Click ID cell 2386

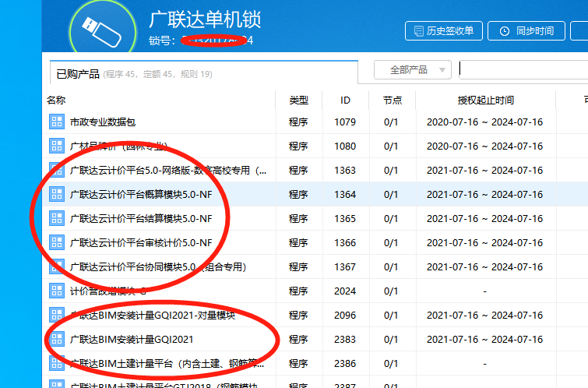[345, 364]
